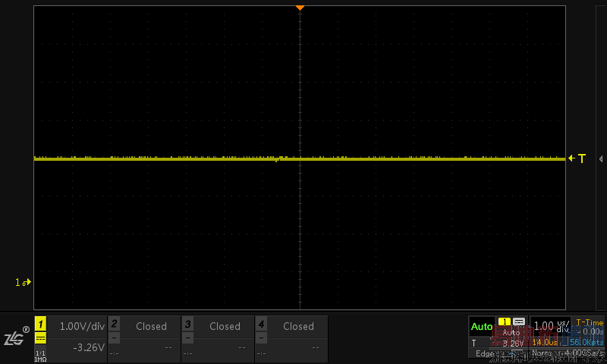607x364 pixels.
Task: Click the yellow trigger level T arrow marker
Action: (x=577, y=158)
